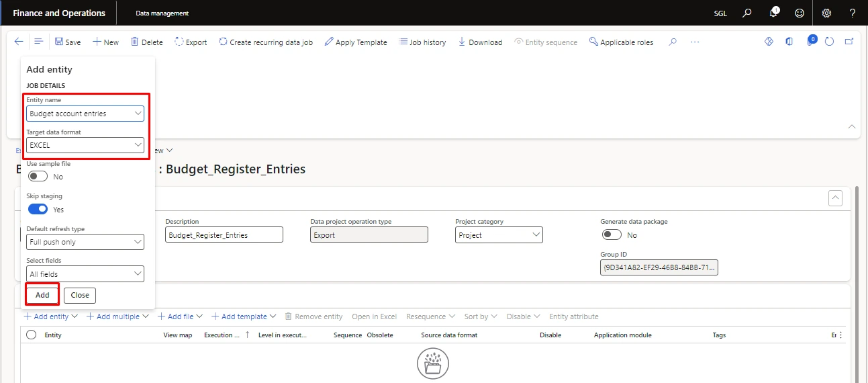Click Finance and Operations title

point(59,13)
